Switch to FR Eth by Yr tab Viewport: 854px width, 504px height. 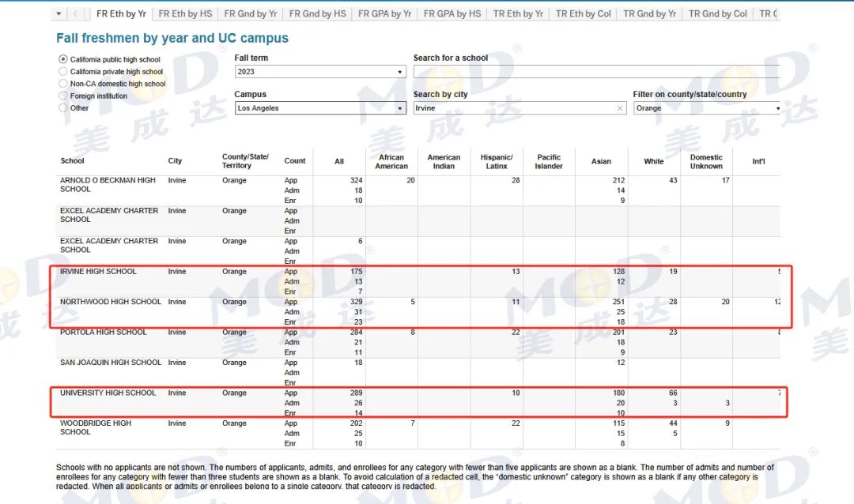121,13
